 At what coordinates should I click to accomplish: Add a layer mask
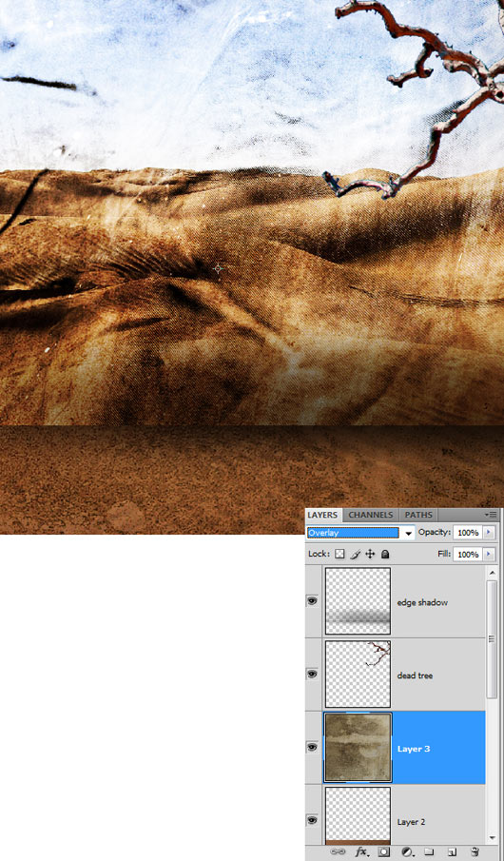coord(384,852)
